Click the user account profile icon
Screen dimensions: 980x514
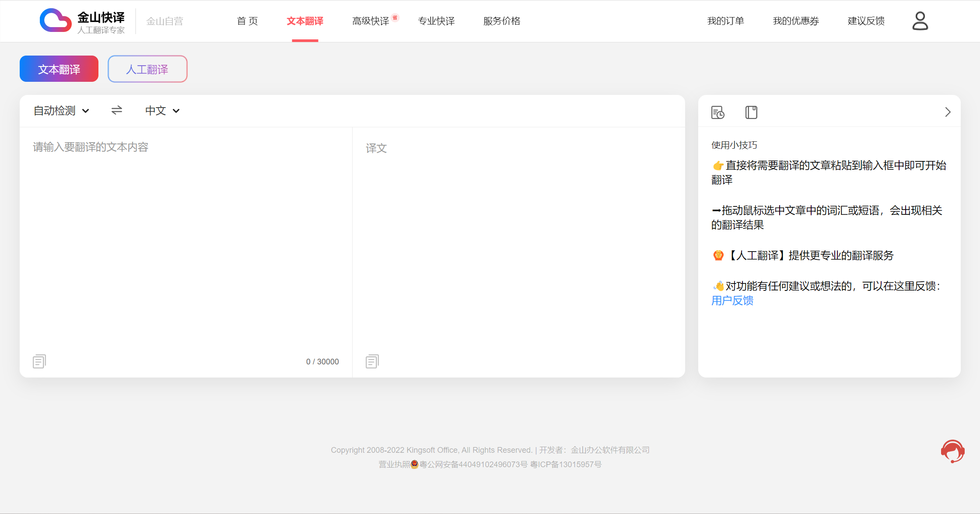920,21
